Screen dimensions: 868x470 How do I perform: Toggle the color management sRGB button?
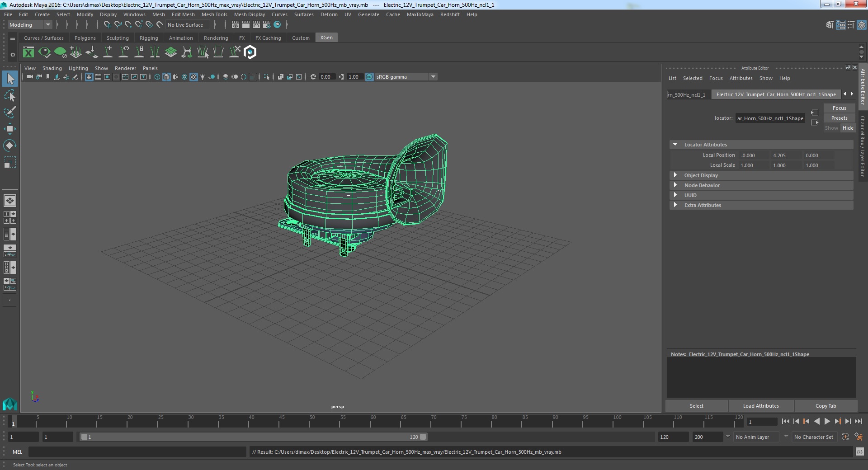tap(369, 77)
